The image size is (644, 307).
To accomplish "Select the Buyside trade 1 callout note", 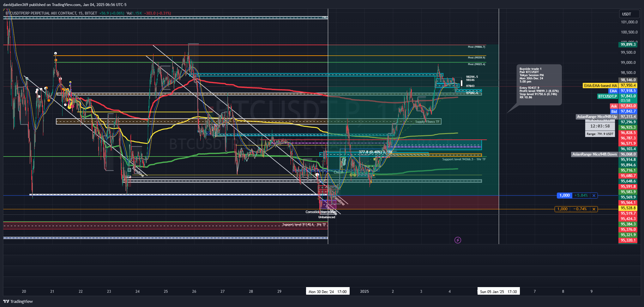I will click(x=539, y=85).
